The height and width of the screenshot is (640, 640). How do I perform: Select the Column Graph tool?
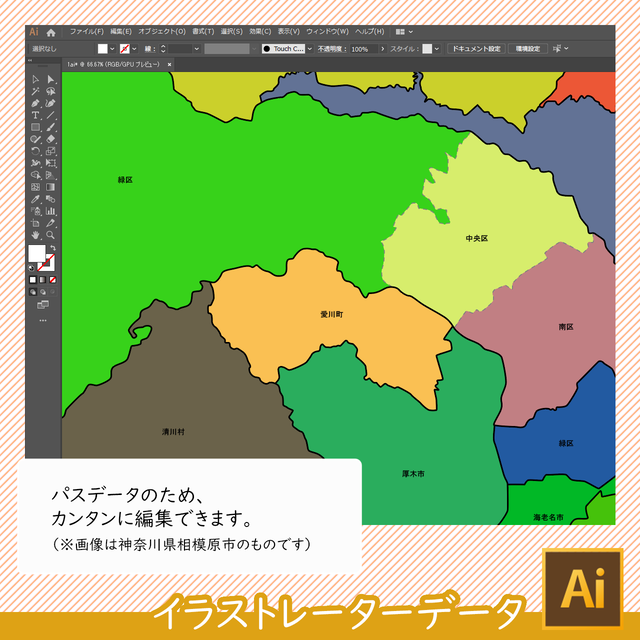click(x=51, y=211)
